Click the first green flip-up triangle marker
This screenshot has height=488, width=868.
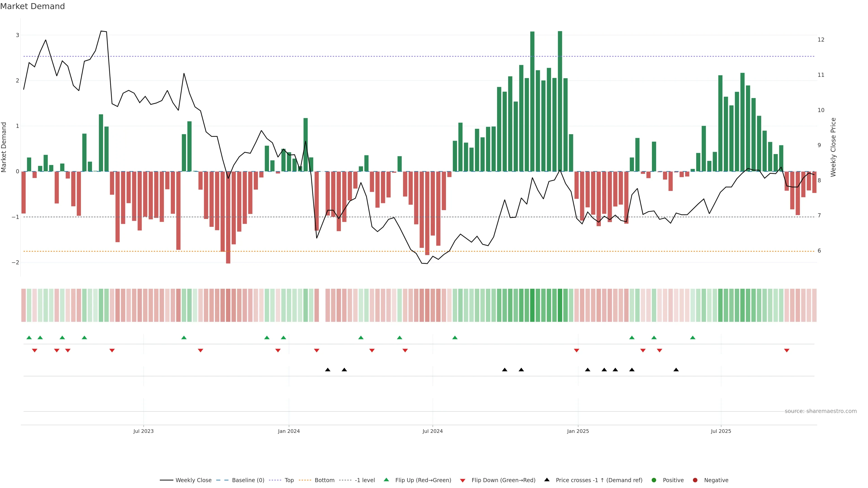coord(29,338)
